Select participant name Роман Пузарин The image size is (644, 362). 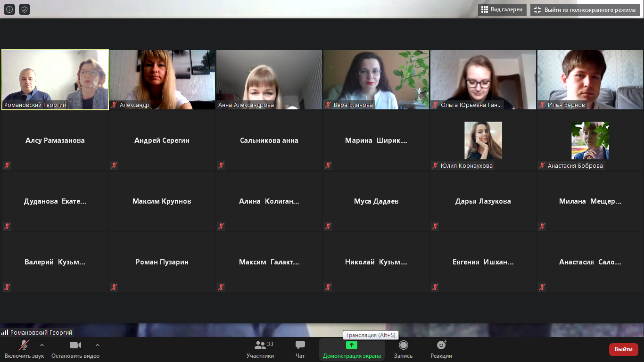pyautogui.click(x=162, y=262)
